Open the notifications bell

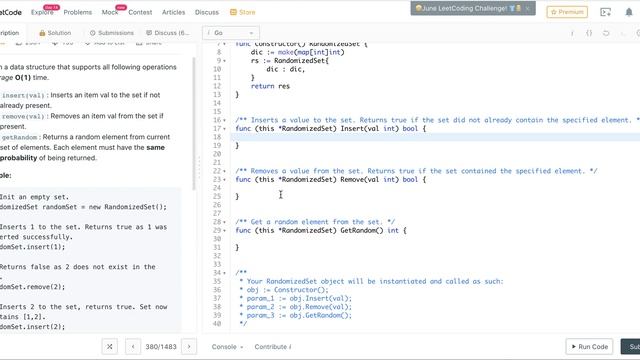(629, 12)
